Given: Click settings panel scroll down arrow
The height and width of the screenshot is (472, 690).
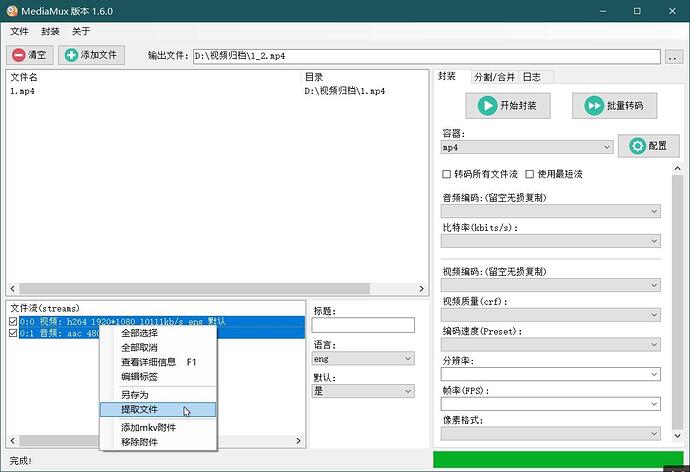Looking at the screenshot, I should [677, 435].
